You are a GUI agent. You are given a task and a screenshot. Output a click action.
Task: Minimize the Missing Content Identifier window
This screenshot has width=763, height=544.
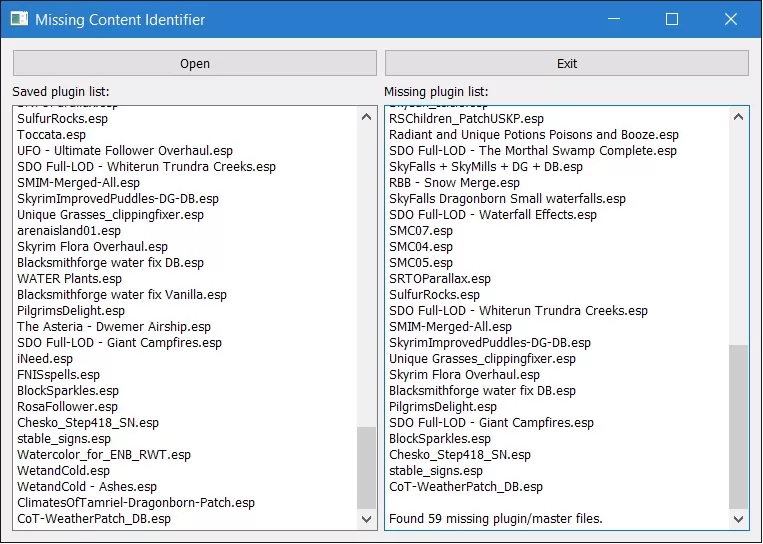[x=614, y=19]
